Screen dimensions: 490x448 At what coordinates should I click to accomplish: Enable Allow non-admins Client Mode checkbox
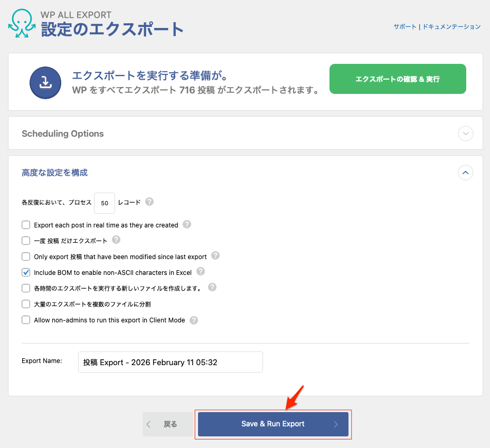click(26, 320)
